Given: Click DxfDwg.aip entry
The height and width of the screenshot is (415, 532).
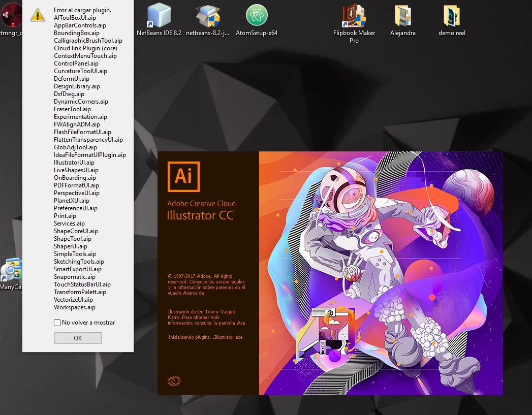Looking at the screenshot, I should pos(69,94).
